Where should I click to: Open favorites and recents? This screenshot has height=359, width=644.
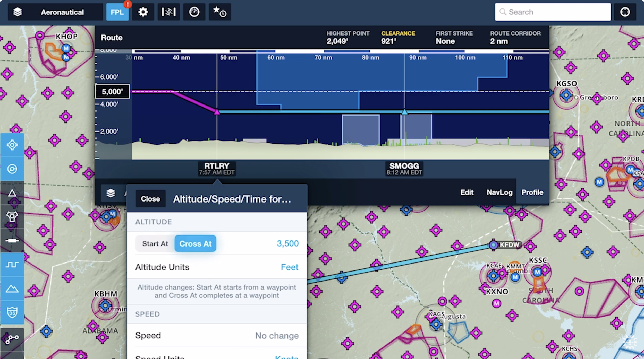click(x=219, y=12)
